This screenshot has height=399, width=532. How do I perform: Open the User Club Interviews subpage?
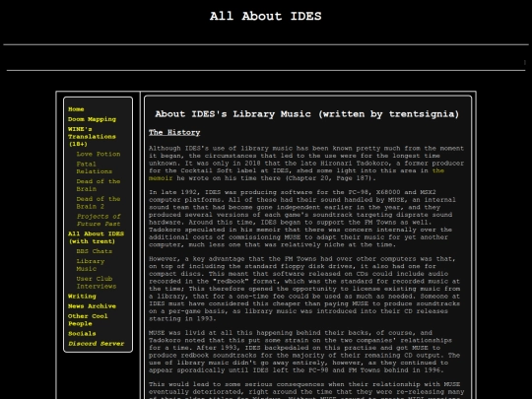click(x=97, y=283)
